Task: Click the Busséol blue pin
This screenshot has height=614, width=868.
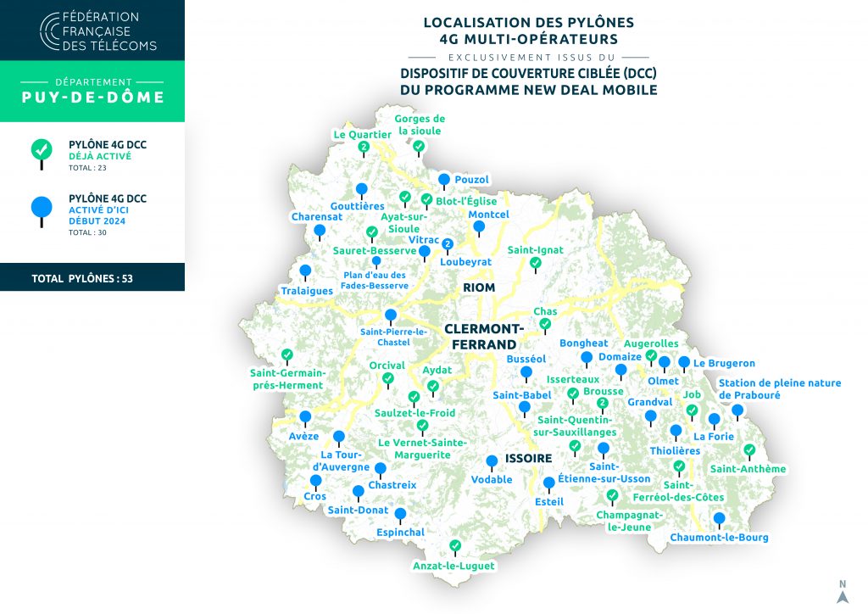Action: (526, 374)
